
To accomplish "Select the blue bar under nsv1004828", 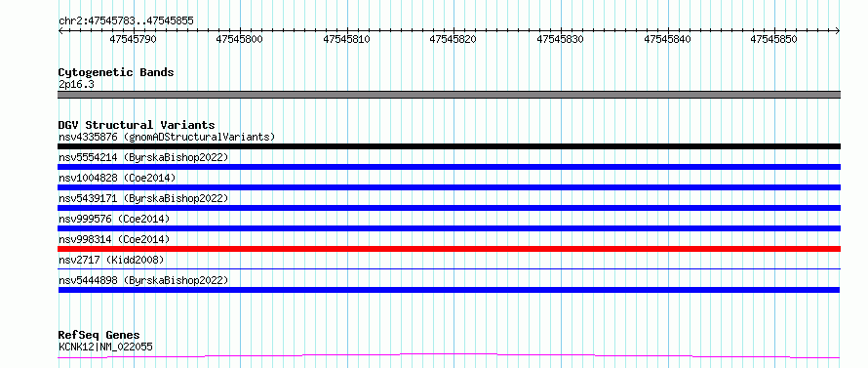I will 449,187.
